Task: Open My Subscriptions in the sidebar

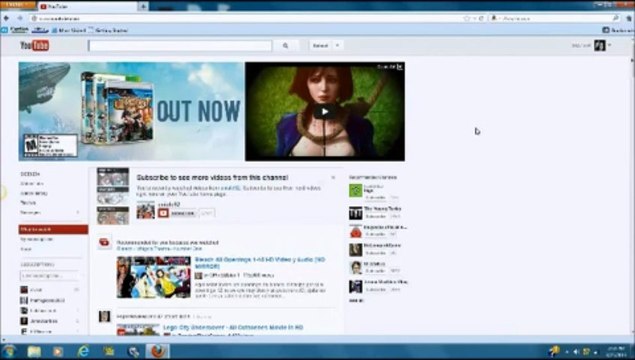Action: pyautogui.click(x=37, y=239)
